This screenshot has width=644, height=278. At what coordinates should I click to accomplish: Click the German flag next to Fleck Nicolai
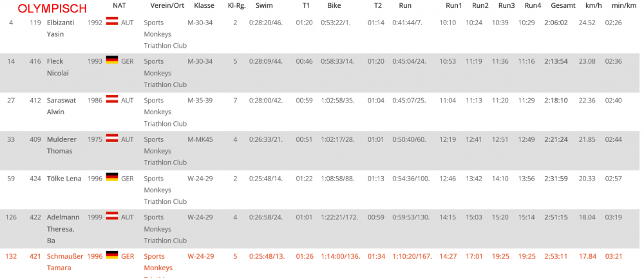coord(111,61)
